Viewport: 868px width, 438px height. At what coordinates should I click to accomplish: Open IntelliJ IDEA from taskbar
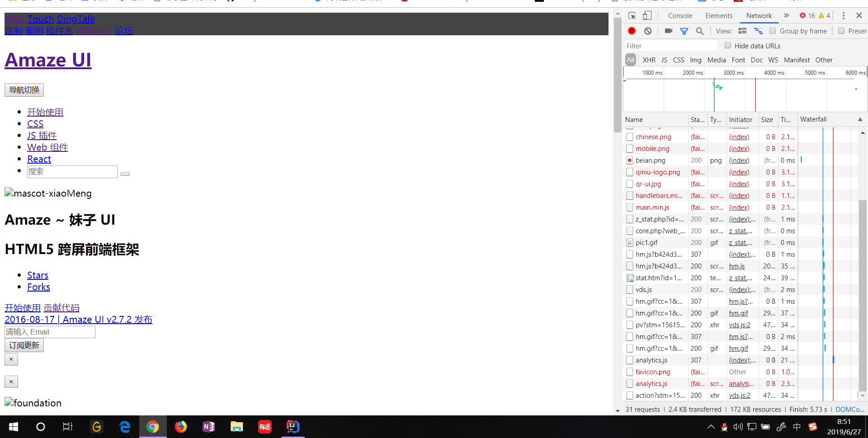point(293,427)
